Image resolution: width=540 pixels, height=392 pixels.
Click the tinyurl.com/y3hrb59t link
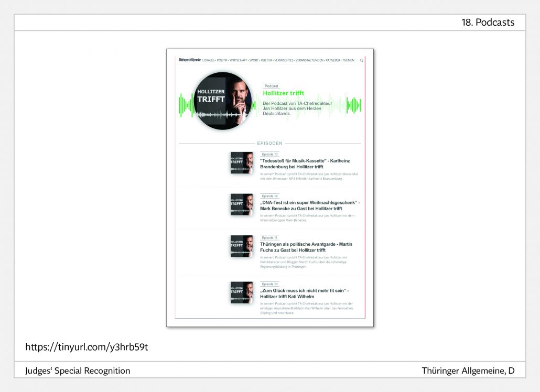click(x=87, y=347)
